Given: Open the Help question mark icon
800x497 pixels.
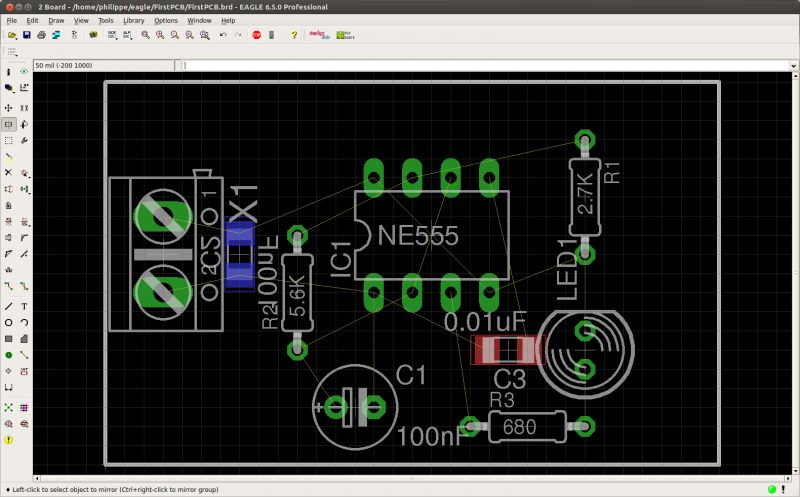Looking at the screenshot, I should tap(293, 35).
